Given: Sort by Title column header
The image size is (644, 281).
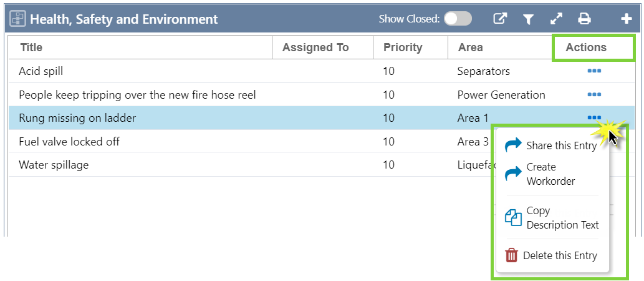Looking at the screenshot, I should pyautogui.click(x=31, y=47).
